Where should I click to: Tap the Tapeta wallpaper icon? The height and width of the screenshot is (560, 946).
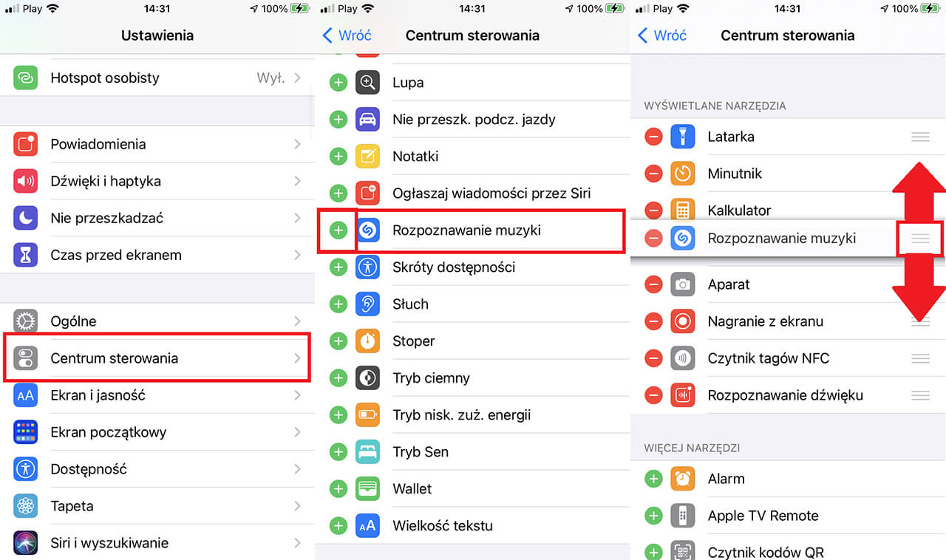[26, 506]
